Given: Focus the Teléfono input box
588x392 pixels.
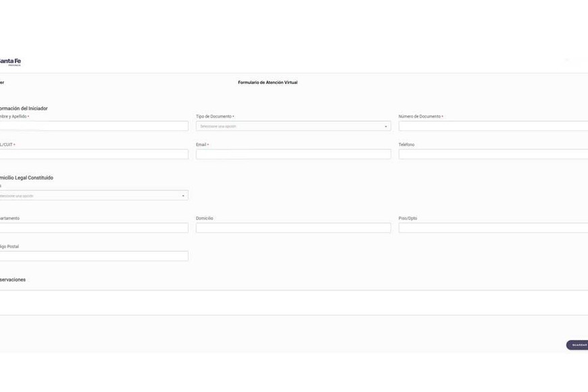Looking at the screenshot, I should (x=493, y=154).
